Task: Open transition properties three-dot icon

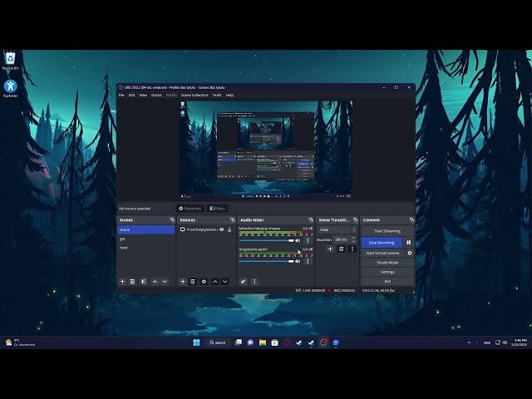Action: (352, 249)
